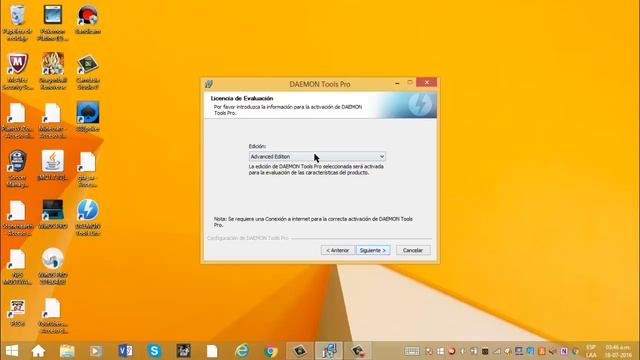Image resolution: width=640 pixels, height=360 pixels.
Task: Click the OneNote tray icon
Action: 564,351
